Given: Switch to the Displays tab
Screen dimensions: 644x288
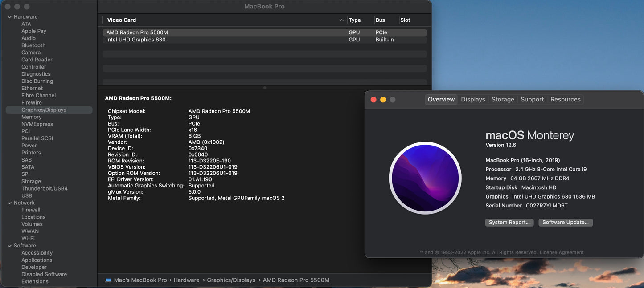Looking at the screenshot, I should [472, 99].
